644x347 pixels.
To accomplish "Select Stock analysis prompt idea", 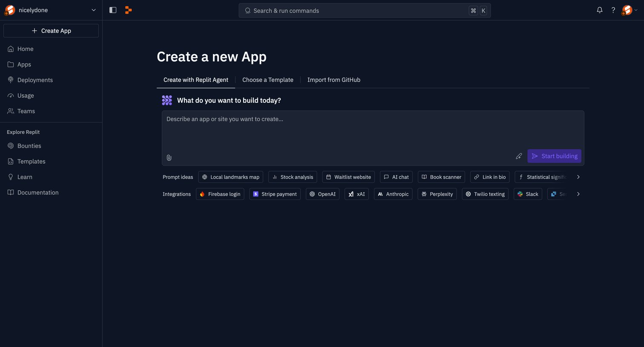I will 293,177.
